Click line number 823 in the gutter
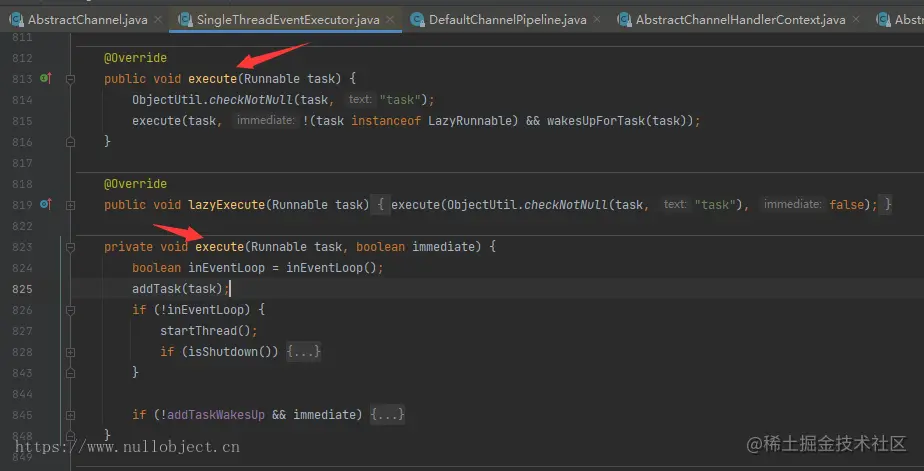The width and height of the screenshot is (924, 471). 22,247
